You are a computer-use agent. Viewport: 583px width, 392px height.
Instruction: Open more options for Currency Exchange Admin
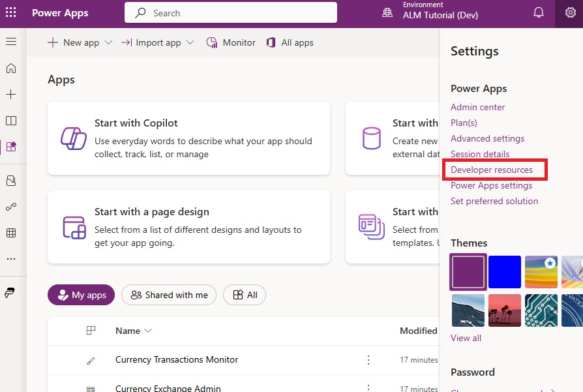[x=368, y=387]
